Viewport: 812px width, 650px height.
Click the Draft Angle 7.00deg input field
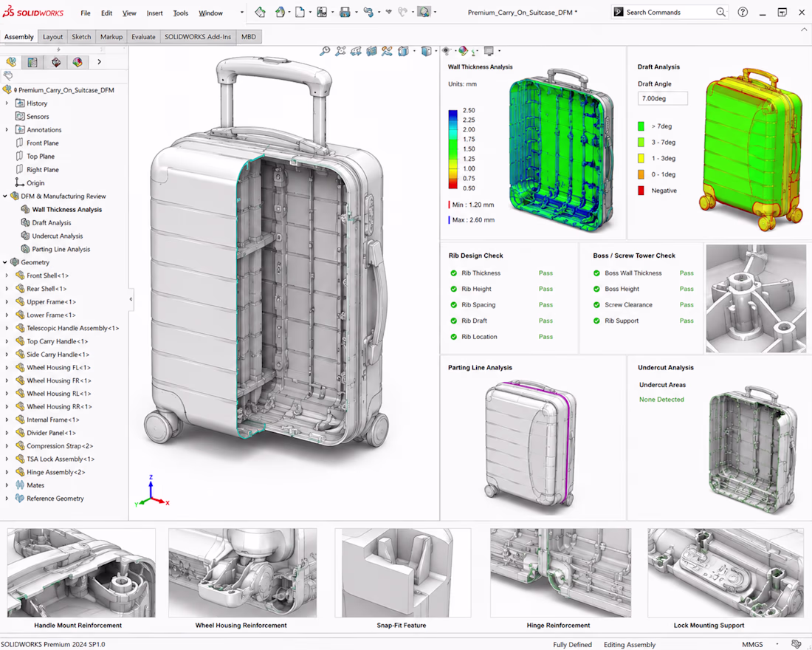click(662, 98)
